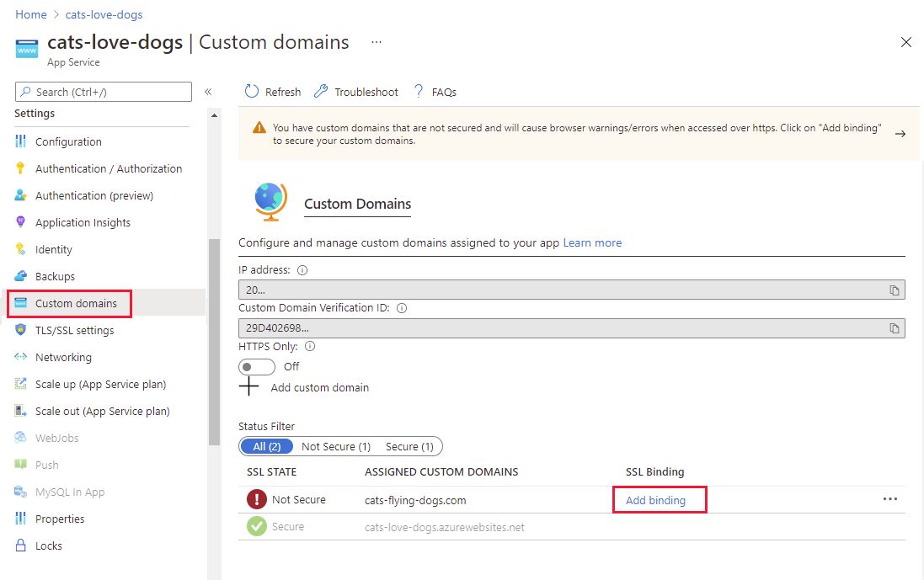Click the sidebar scrollbar thumb
The image size is (924, 580).
[x=214, y=342]
